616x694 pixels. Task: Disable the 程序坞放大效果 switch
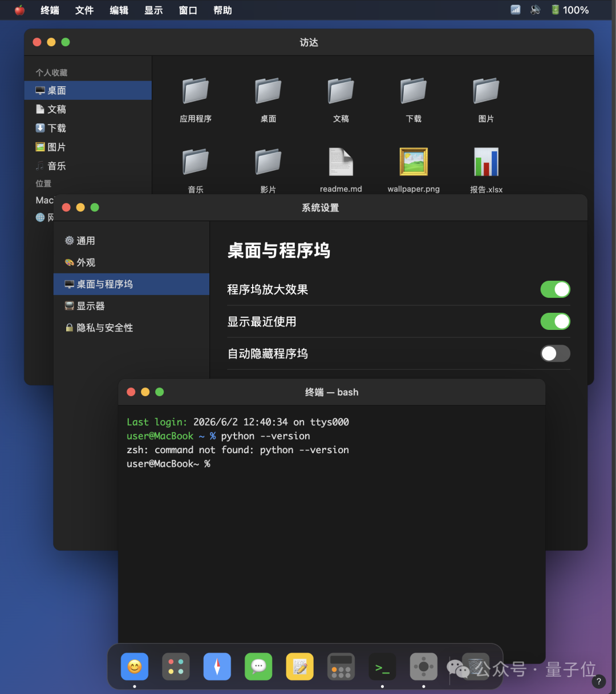tap(556, 289)
